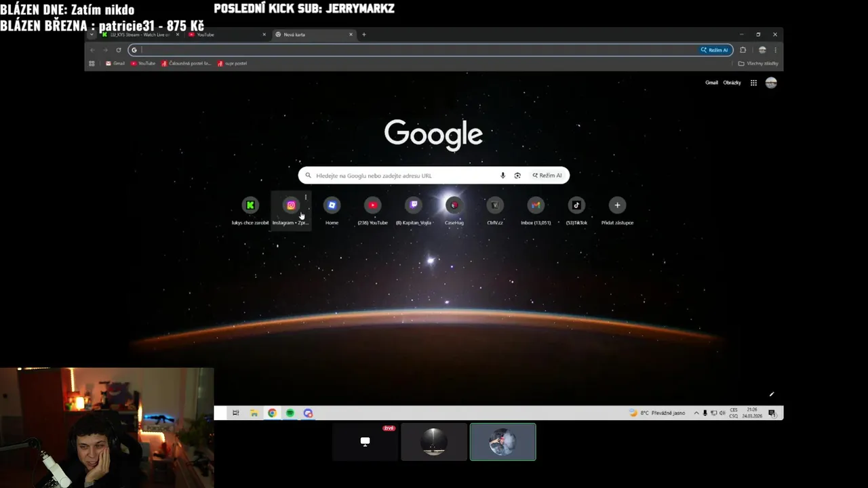
Task: Select the middle call participant thumbnail
Action: [x=434, y=442]
